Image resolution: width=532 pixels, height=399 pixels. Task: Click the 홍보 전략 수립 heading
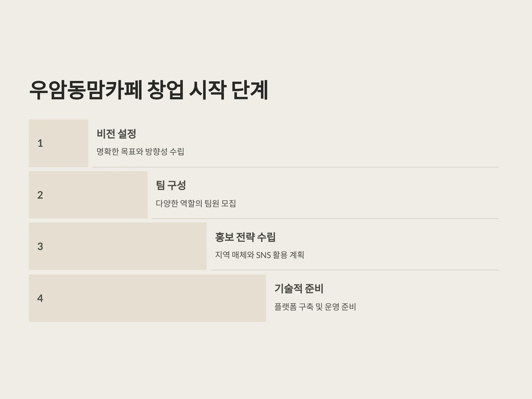pos(245,237)
